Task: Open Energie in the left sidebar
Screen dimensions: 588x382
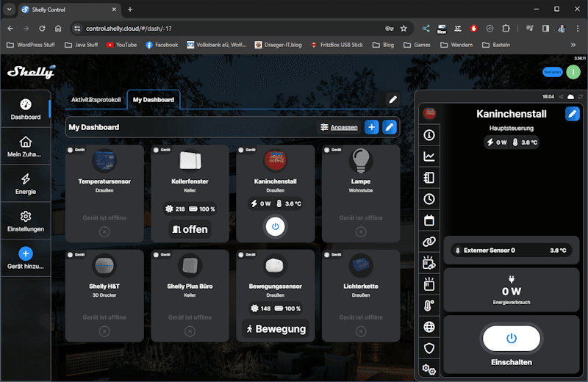Action: (26, 184)
